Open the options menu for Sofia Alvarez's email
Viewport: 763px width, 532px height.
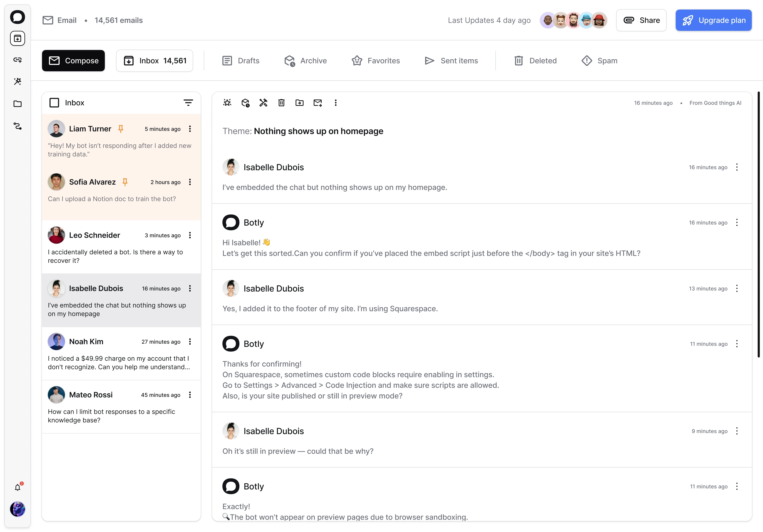(x=190, y=182)
